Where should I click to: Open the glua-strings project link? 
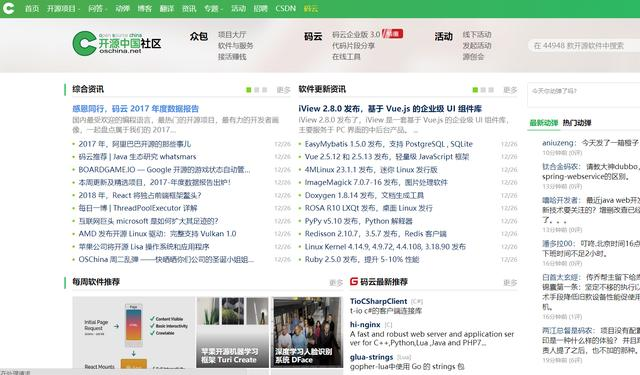tap(371, 357)
